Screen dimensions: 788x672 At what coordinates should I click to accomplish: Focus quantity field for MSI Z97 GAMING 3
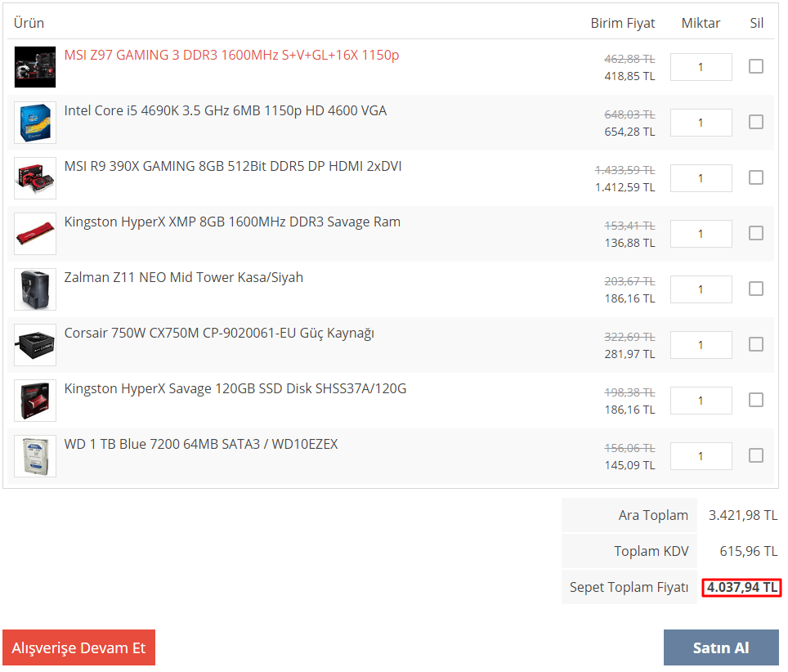click(x=701, y=67)
